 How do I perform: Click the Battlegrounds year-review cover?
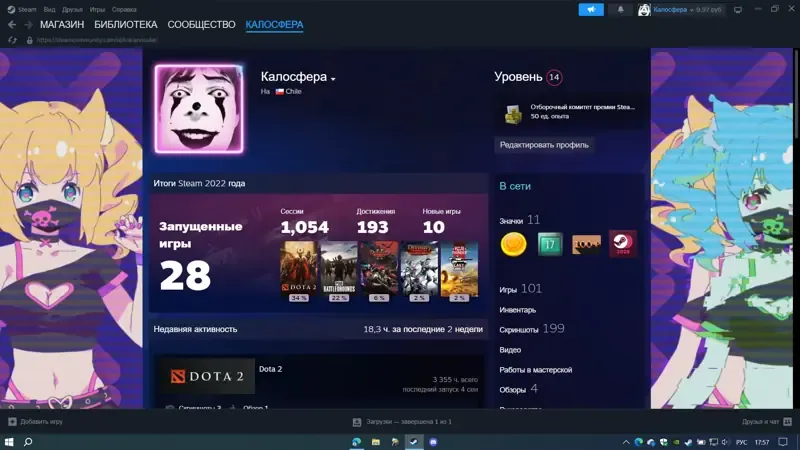[339, 269]
